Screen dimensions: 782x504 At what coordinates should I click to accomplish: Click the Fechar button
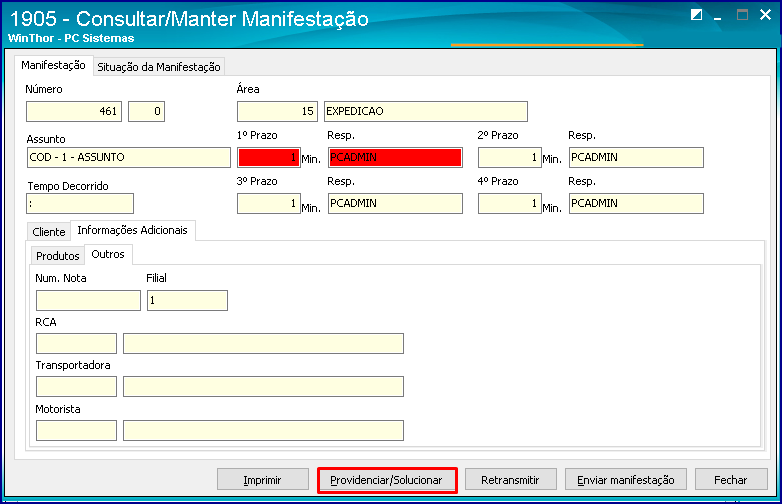(731, 480)
